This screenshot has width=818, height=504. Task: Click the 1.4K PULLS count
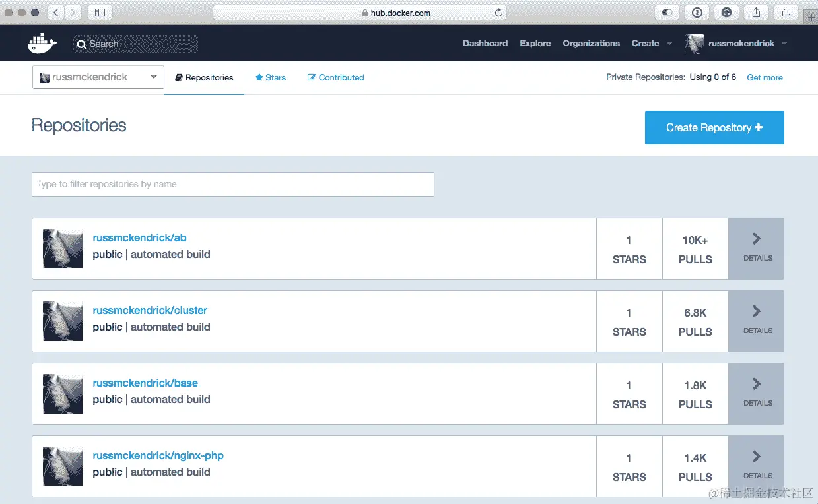click(x=695, y=467)
